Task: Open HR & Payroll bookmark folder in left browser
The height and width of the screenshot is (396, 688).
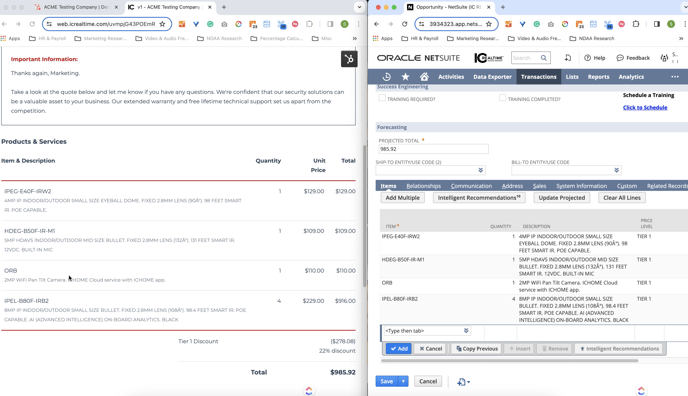Action: click(x=47, y=39)
